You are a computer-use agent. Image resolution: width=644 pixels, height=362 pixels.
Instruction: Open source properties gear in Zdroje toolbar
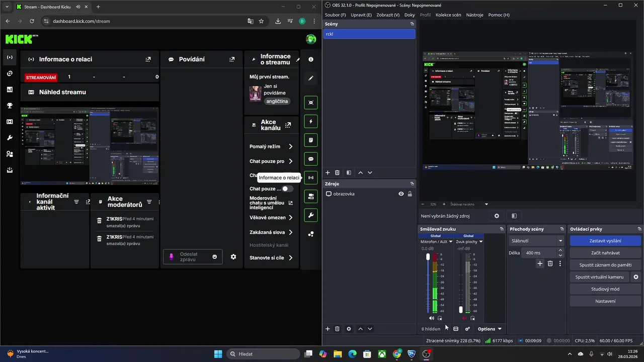[x=349, y=329]
